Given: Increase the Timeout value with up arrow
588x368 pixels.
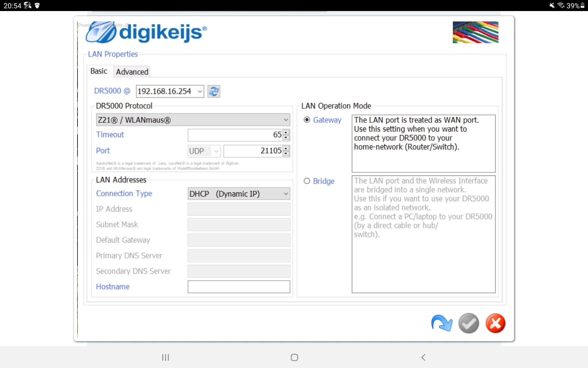Looking at the screenshot, I should [286, 132].
